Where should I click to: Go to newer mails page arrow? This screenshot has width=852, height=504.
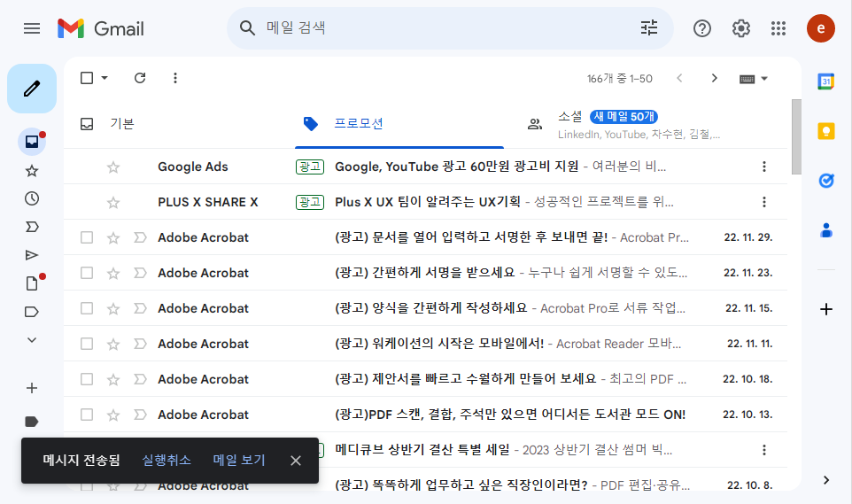tap(680, 78)
